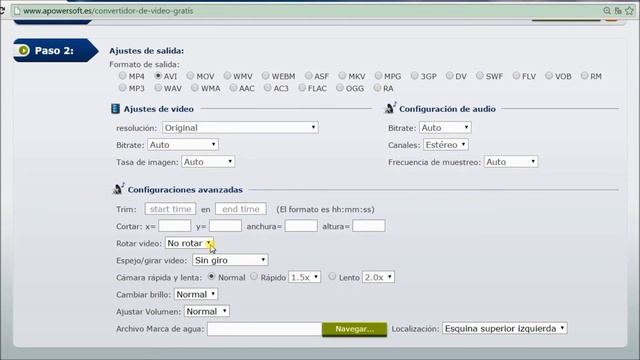Select FLV output format
The height and width of the screenshot is (360, 640).
(516, 76)
